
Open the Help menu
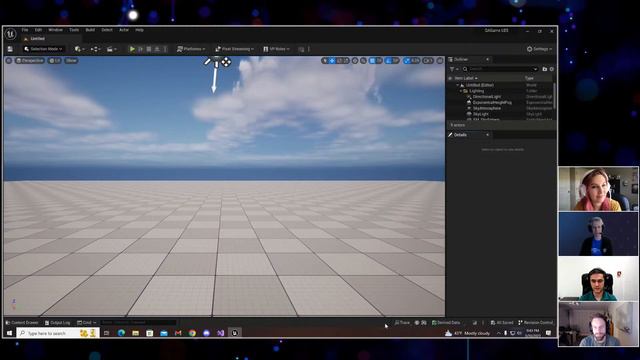tap(140, 30)
